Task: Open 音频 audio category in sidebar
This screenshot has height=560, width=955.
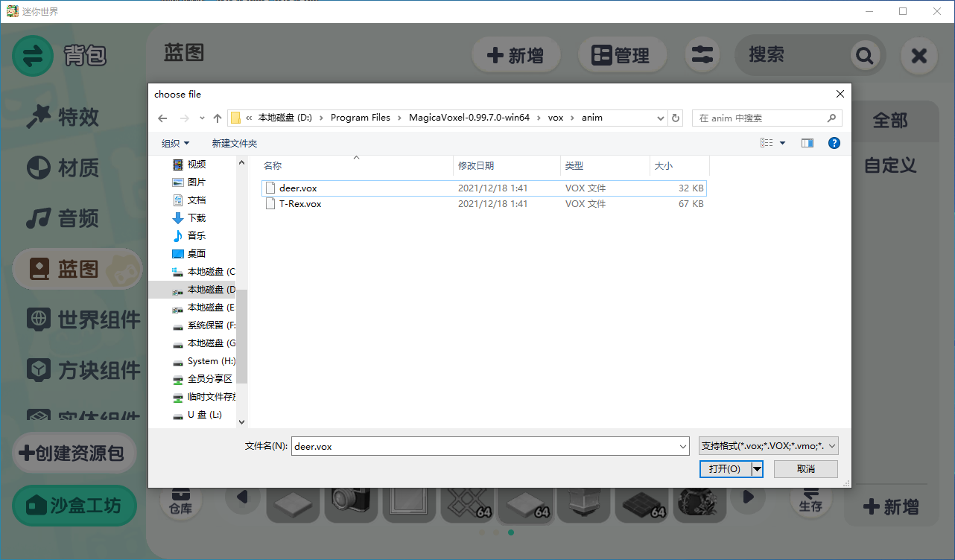Action: coord(63,218)
